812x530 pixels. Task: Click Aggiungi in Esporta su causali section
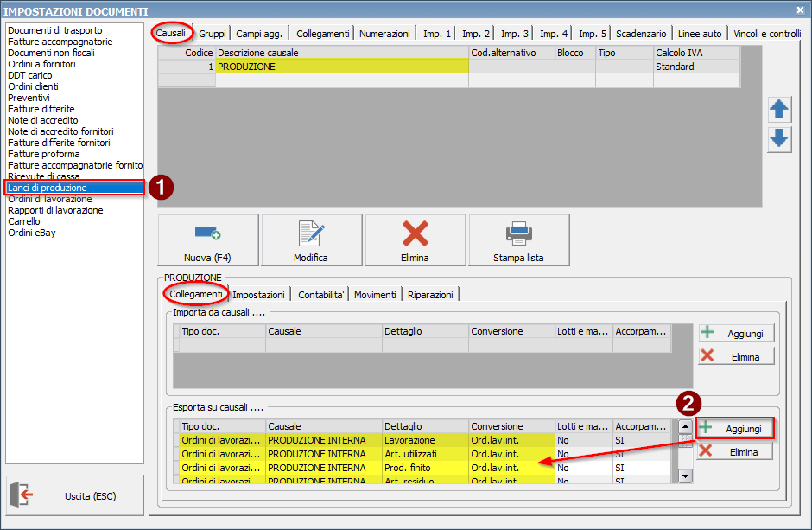[735, 428]
